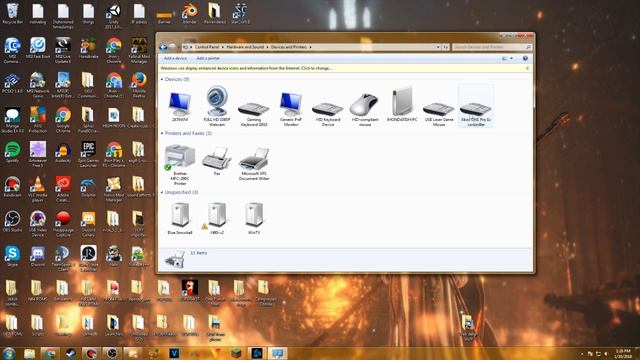Select the Google Chrome desktop shortcut
640x360 pixels.
pyautogui.click(x=63, y=119)
